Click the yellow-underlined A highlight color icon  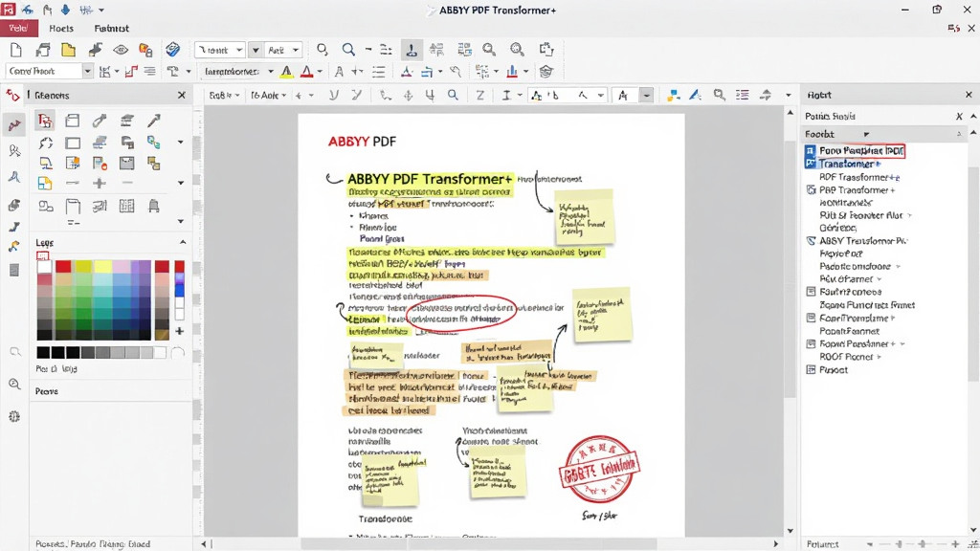(286, 72)
